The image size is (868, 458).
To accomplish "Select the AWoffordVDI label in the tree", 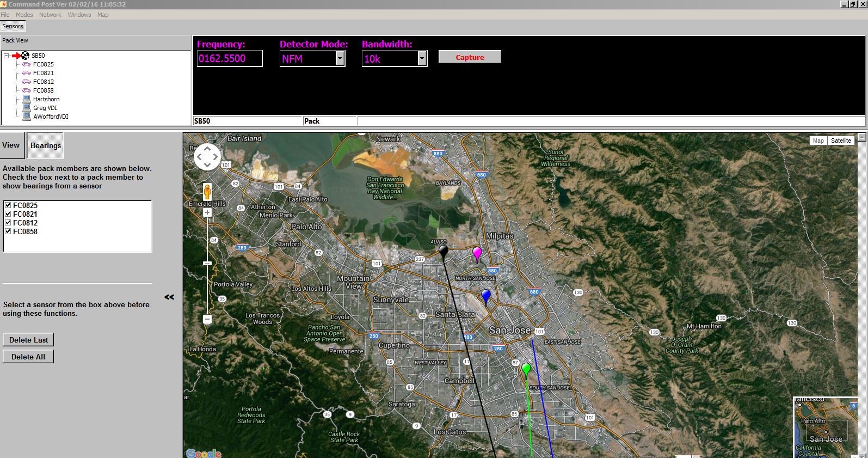I will click(x=51, y=117).
